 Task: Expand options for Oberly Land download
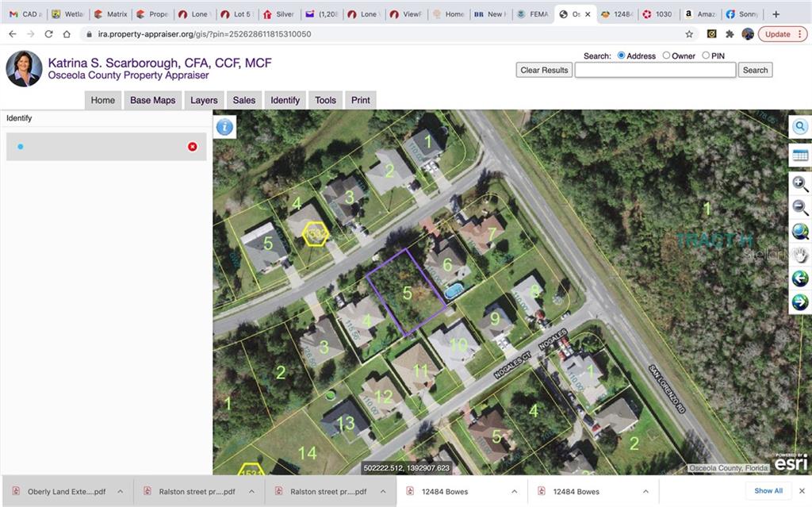pos(121,491)
